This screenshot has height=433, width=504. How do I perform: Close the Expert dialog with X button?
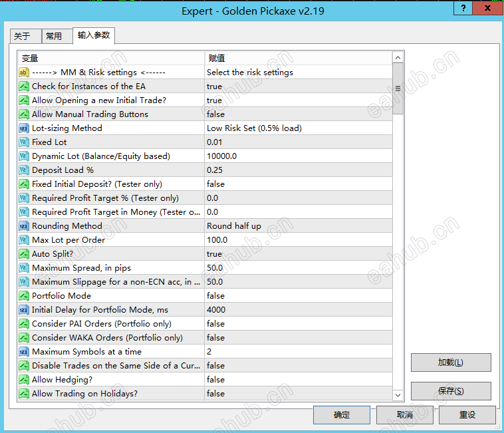(487, 8)
